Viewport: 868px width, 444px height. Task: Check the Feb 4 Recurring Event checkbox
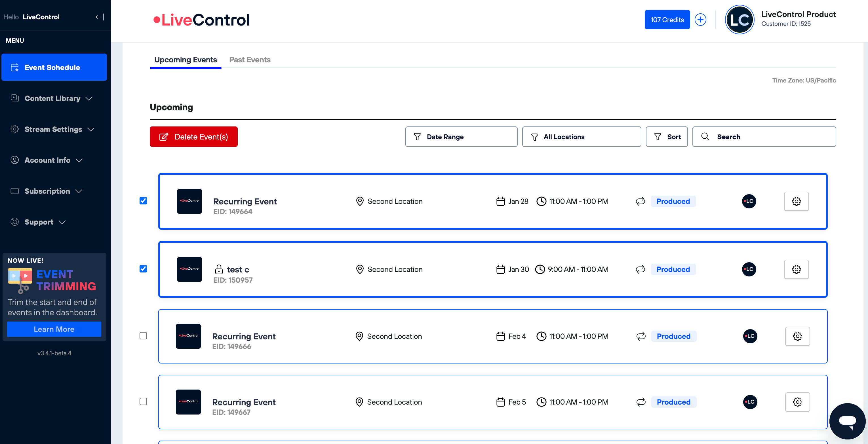143,336
